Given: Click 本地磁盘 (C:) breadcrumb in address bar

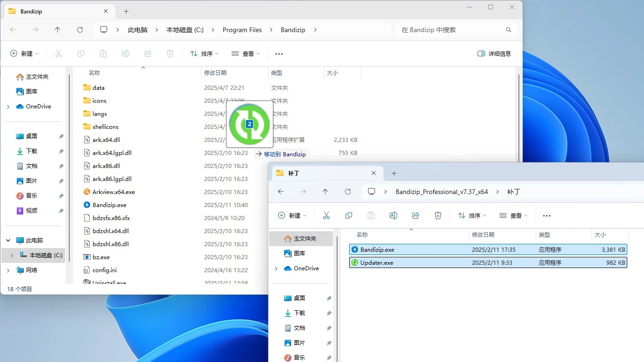Looking at the screenshot, I should click(185, 30).
